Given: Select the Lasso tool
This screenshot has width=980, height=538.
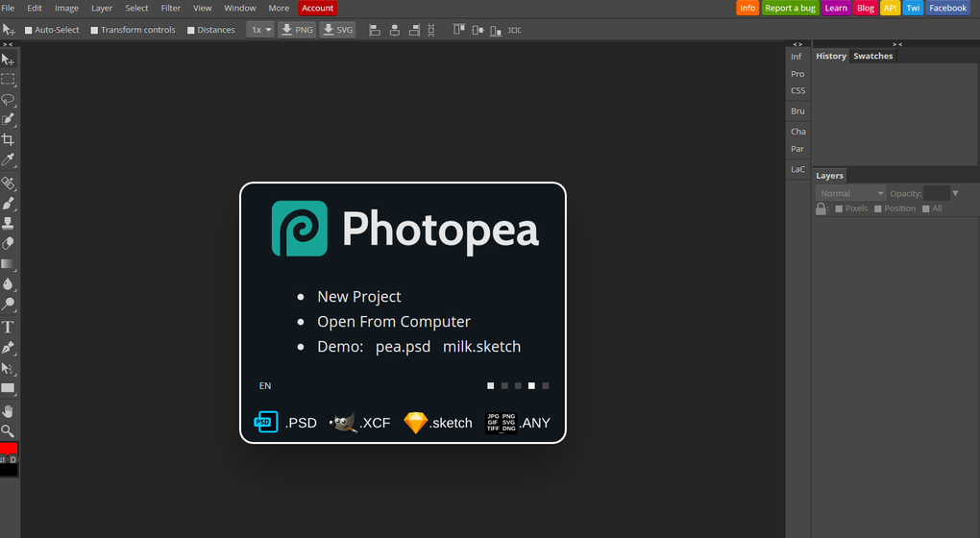Looking at the screenshot, I should pyautogui.click(x=8, y=99).
